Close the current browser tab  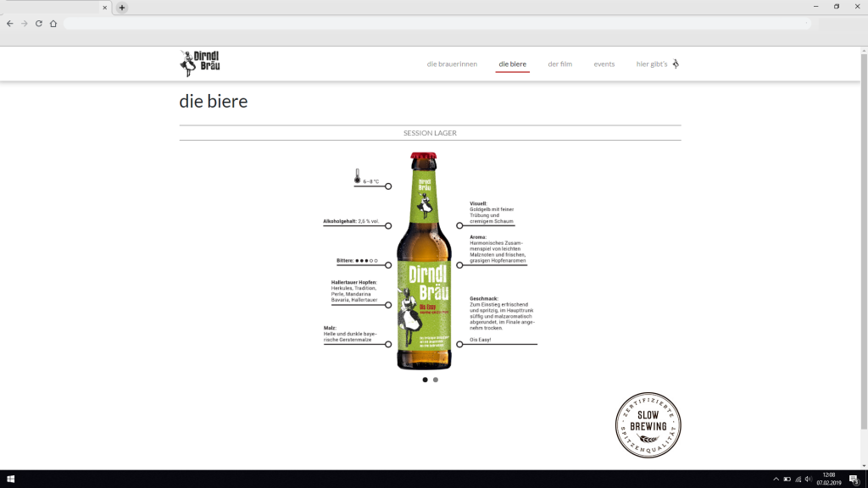[x=104, y=8]
